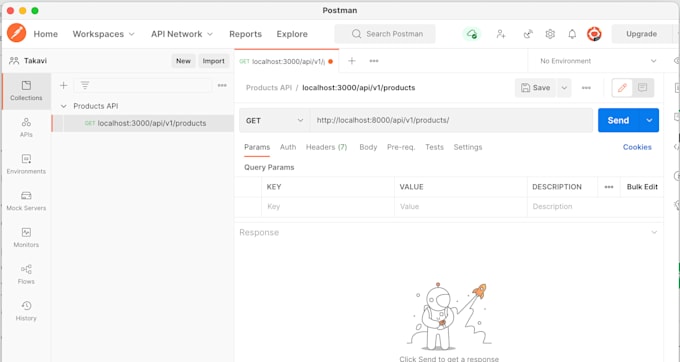
Task: Open Monitors in the sidebar
Action: 26,238
